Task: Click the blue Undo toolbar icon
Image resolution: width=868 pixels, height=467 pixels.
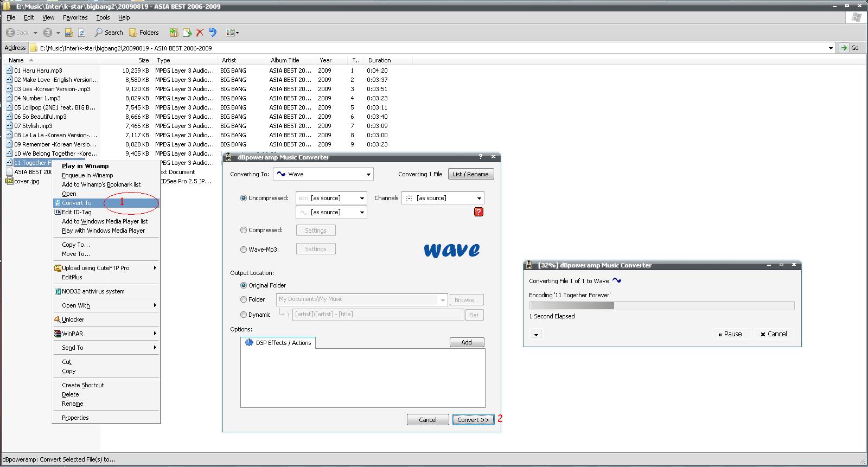Action: point(213,33)
